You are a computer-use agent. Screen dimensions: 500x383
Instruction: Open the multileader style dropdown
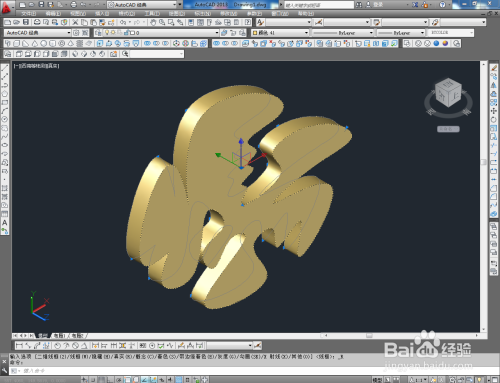[483, 22]
